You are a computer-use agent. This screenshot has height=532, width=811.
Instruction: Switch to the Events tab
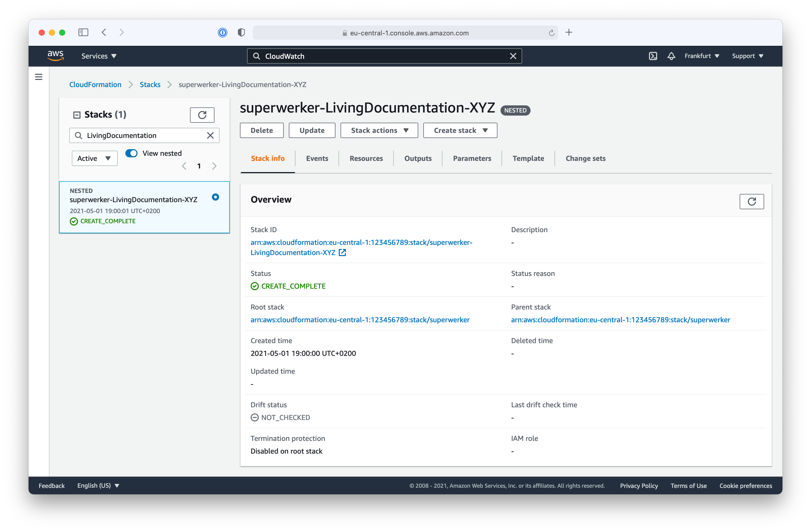tap(317, 158)
